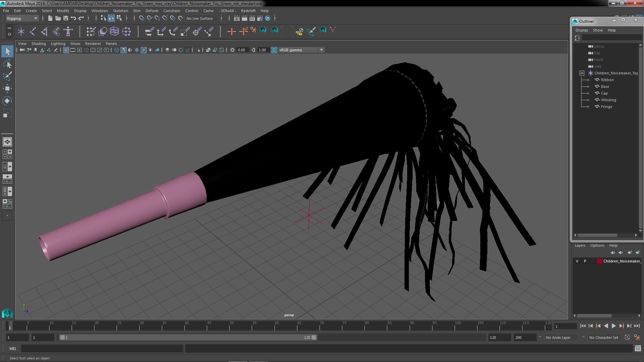Open the Deform menu

(152, 11)
